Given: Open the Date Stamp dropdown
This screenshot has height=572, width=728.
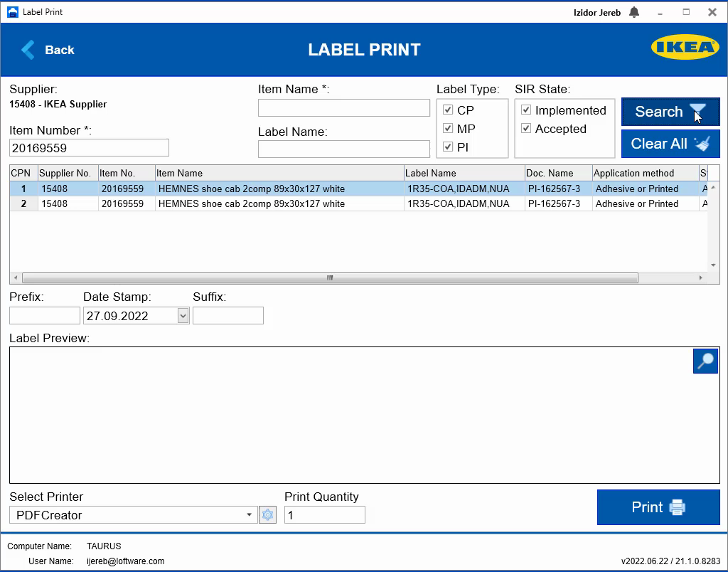Looking at the screenshot, I should [x=183, y=316].
